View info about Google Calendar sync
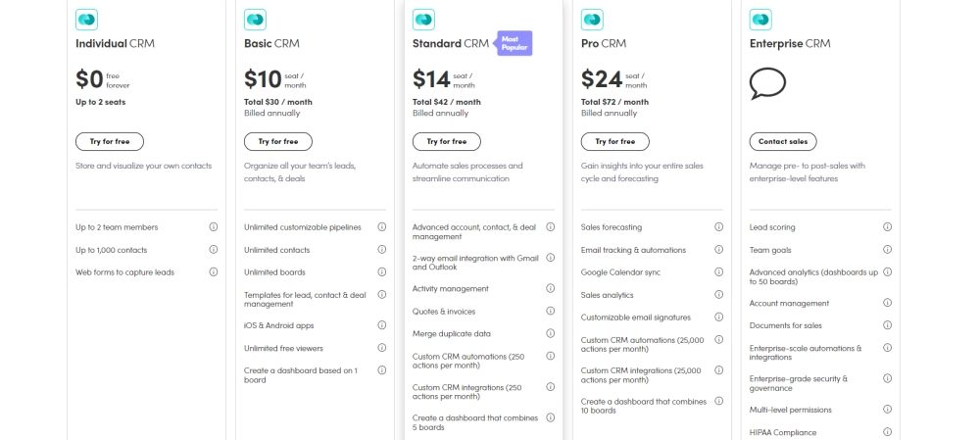The width and height of the screenshot is (980, 440). 718,272
